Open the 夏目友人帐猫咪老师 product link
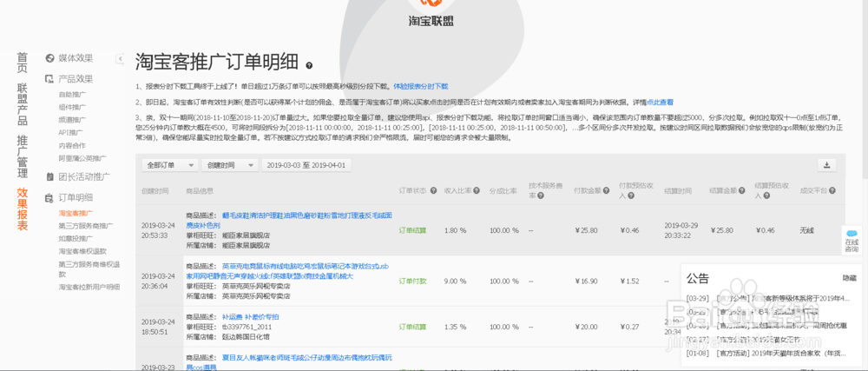This screenshot has height=371, width=868. 288,362
